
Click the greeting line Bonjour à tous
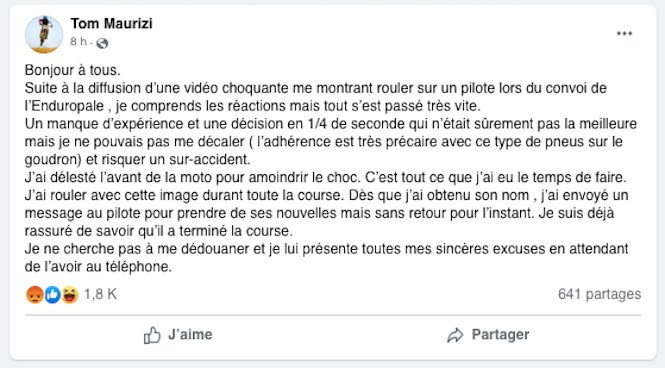point(73,70)
